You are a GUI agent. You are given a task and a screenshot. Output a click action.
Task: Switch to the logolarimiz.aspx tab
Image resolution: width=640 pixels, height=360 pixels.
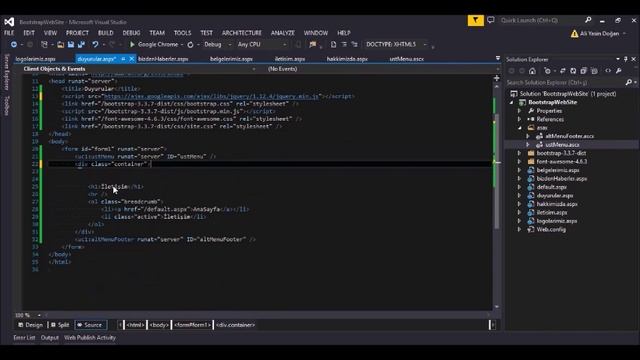click(x=35, y=59)
